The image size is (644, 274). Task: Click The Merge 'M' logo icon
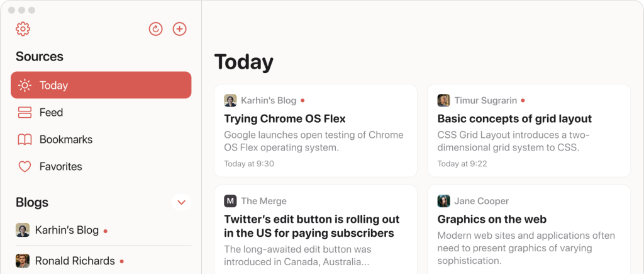click(230, 201)
